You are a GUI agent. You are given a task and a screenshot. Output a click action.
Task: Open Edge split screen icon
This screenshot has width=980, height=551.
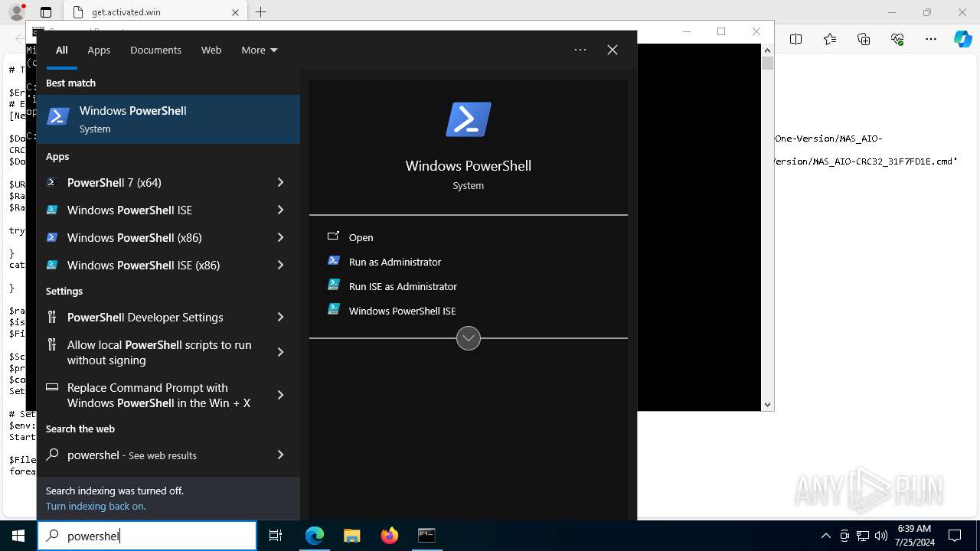796,39
